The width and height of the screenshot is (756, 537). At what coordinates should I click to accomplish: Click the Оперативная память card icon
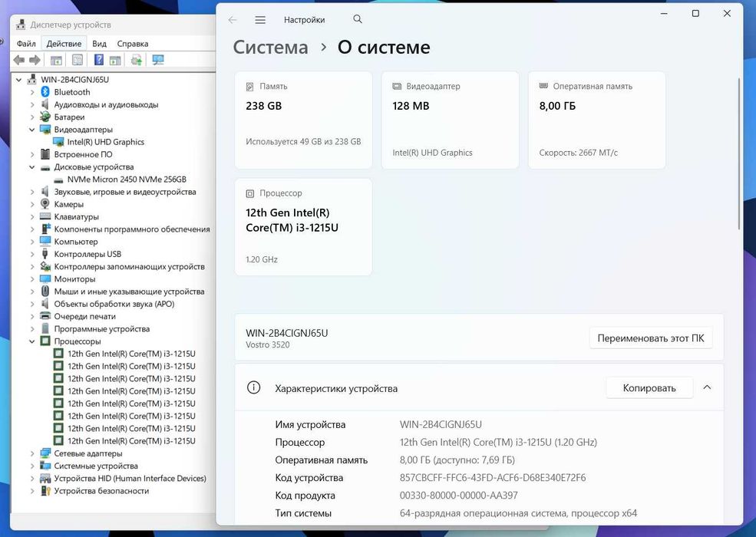[543, 86]
